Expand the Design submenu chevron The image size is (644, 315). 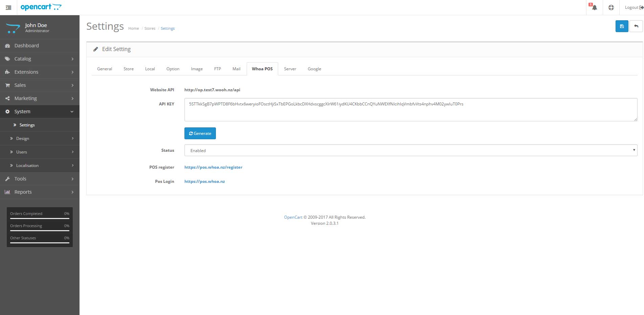pyautogui.click(x=72, y=138)
